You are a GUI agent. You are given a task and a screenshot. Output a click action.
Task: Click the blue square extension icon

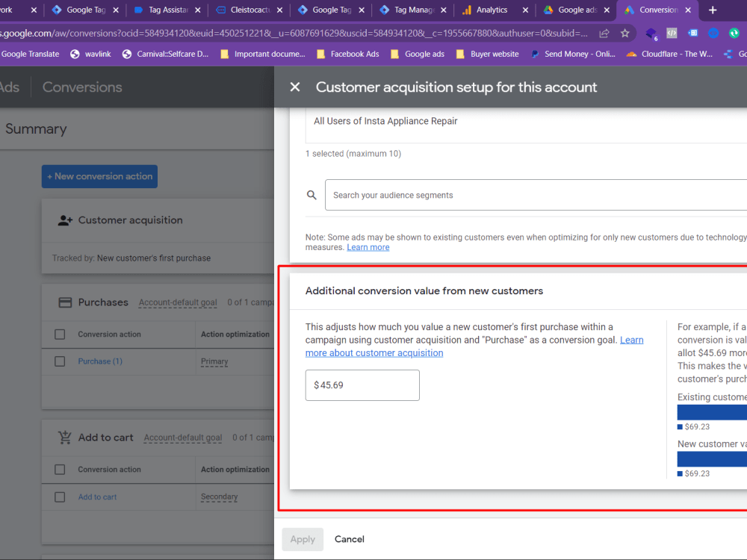click(x=692, y=33)
